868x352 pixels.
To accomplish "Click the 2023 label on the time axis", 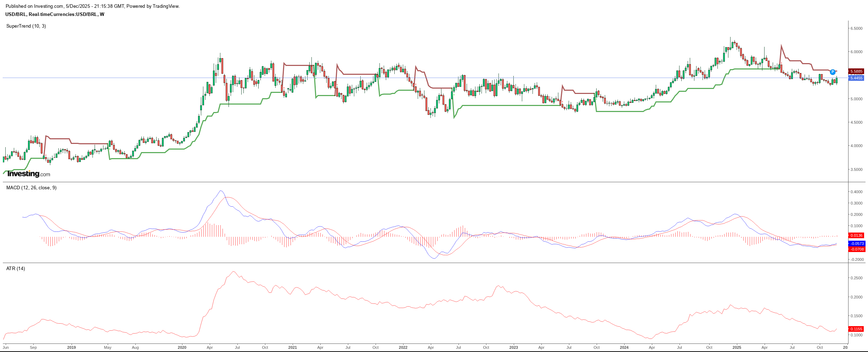I will coord(513,347).
